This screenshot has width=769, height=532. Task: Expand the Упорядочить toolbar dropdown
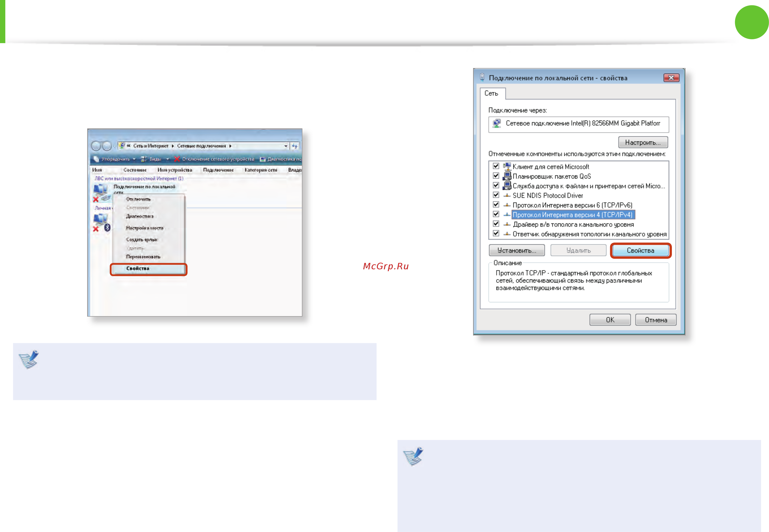click(134, 159)
